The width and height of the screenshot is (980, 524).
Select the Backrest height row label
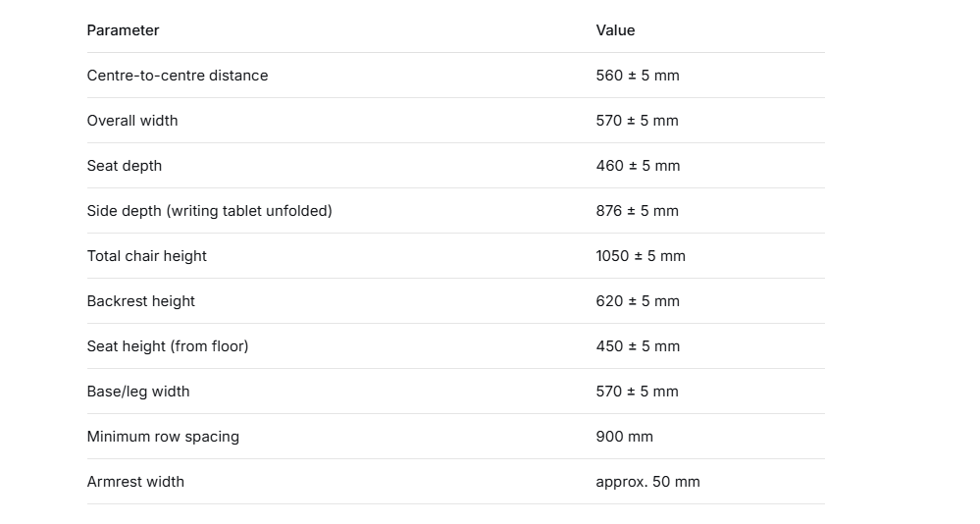(141, 301)
